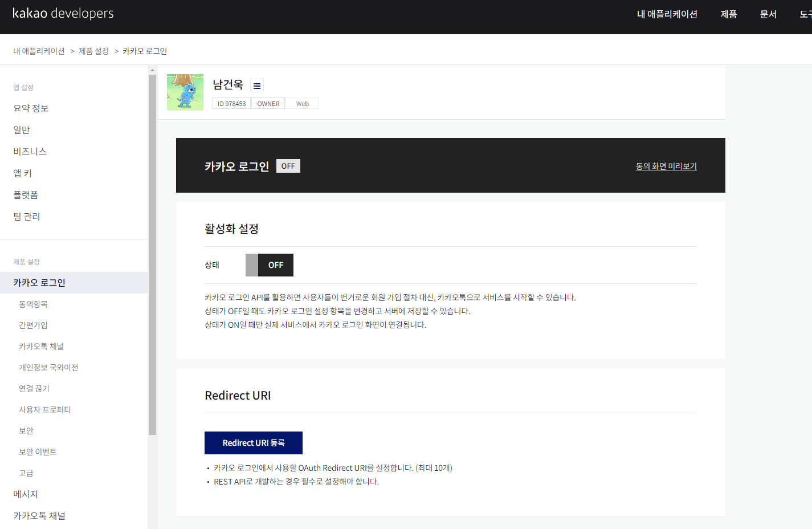Click 내 애플리케이션 breadcrumb link
Image resolution: width=812 pixels, height=529 pixels.
click(39, 51)
